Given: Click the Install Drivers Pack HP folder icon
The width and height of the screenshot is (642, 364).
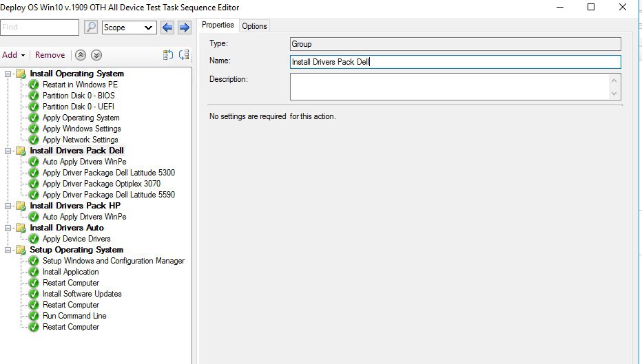Looking at the screenshot, I should (21, 206).
